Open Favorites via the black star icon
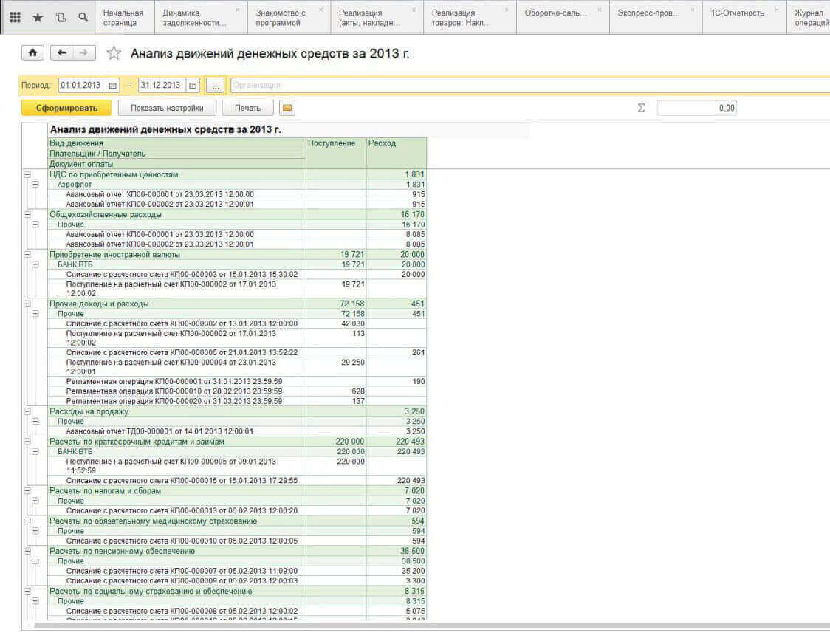Viewport: 830px width, 644px height. (x=38, y=17)
